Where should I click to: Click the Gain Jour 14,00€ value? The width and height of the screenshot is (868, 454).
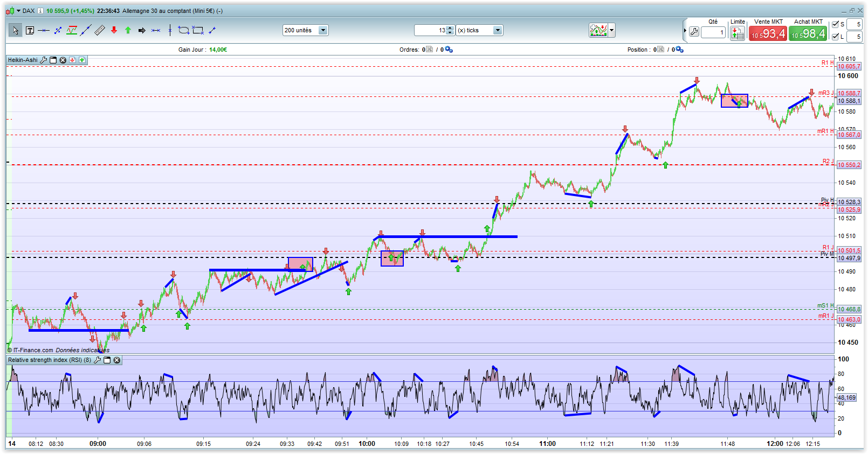[218, 50]
